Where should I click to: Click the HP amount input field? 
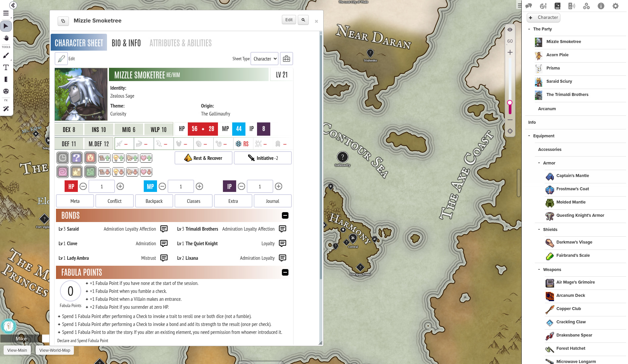[102, 186]
